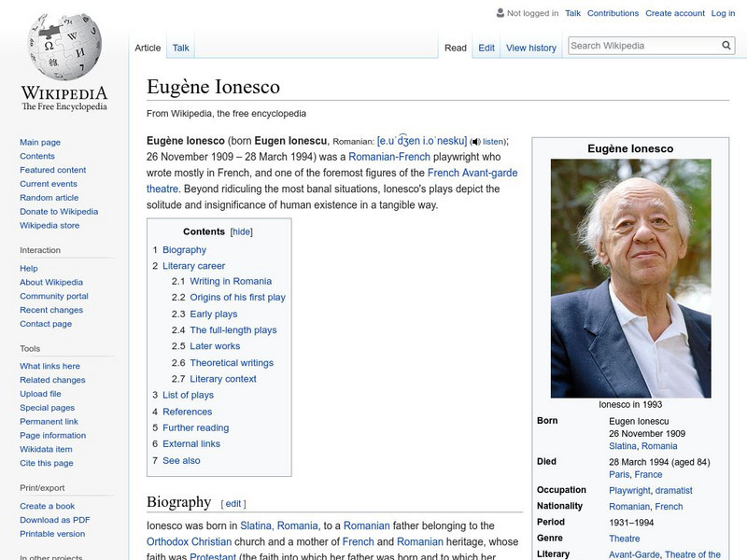Open the View history tab
The height and width of the screenshot is (560, 747).
(x=531, y=48)
